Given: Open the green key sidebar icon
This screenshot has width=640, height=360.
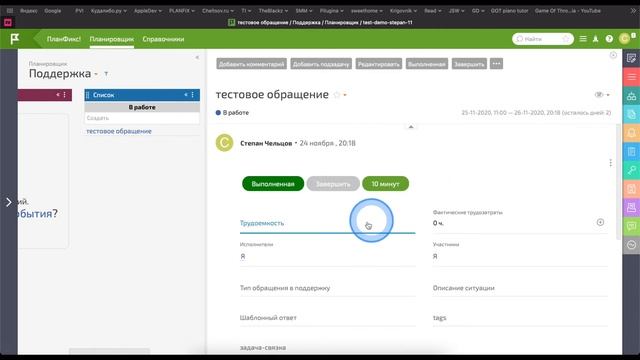Looking at the screenshot, I should [x=631, y=170].
